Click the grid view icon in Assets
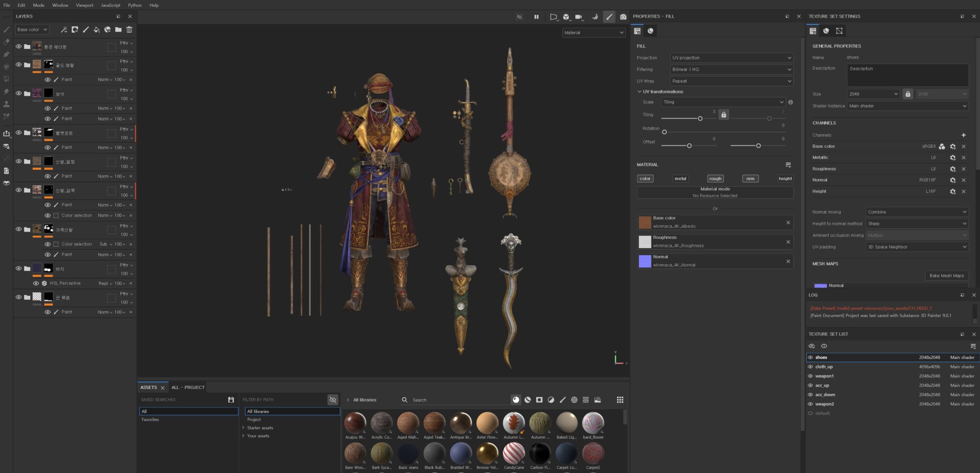This screenshot has width=980, height=473. pyautogui.click(x=620, y=400)
